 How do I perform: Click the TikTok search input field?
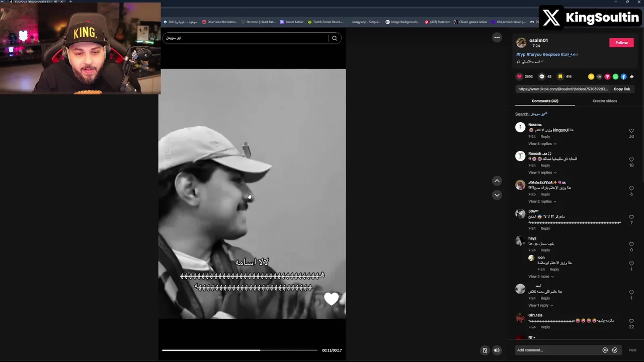click(x=245, y=38)
